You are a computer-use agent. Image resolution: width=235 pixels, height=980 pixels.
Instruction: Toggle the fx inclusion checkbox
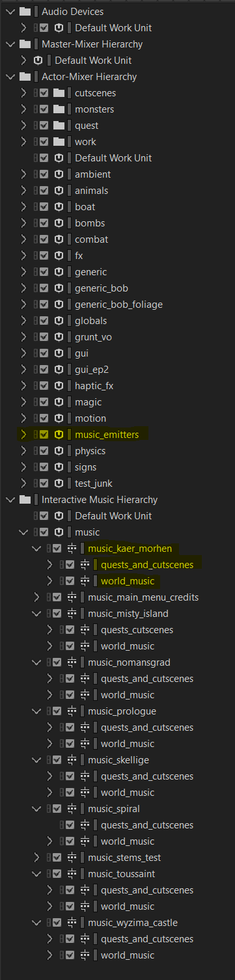point(44,256)
